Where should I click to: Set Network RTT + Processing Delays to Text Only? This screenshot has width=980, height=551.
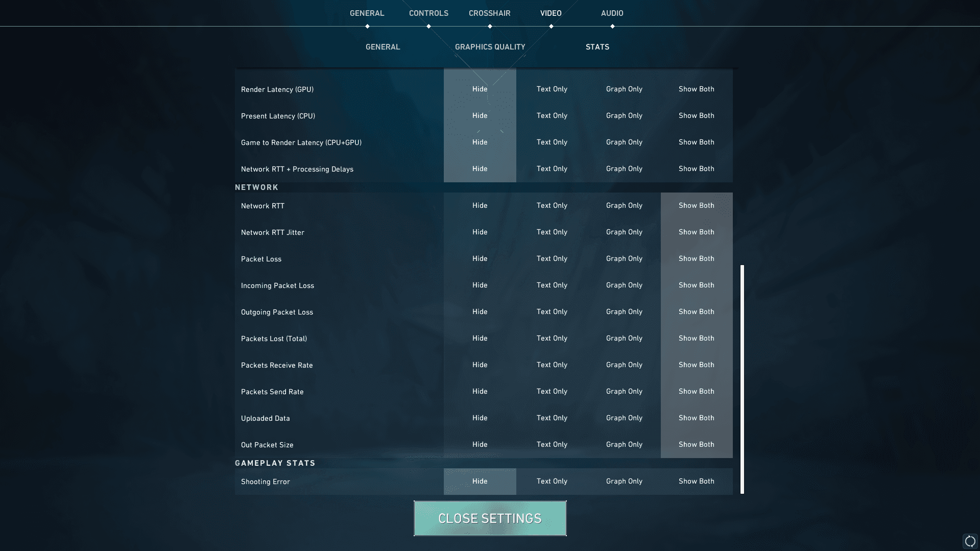click(x=552, y=169)
